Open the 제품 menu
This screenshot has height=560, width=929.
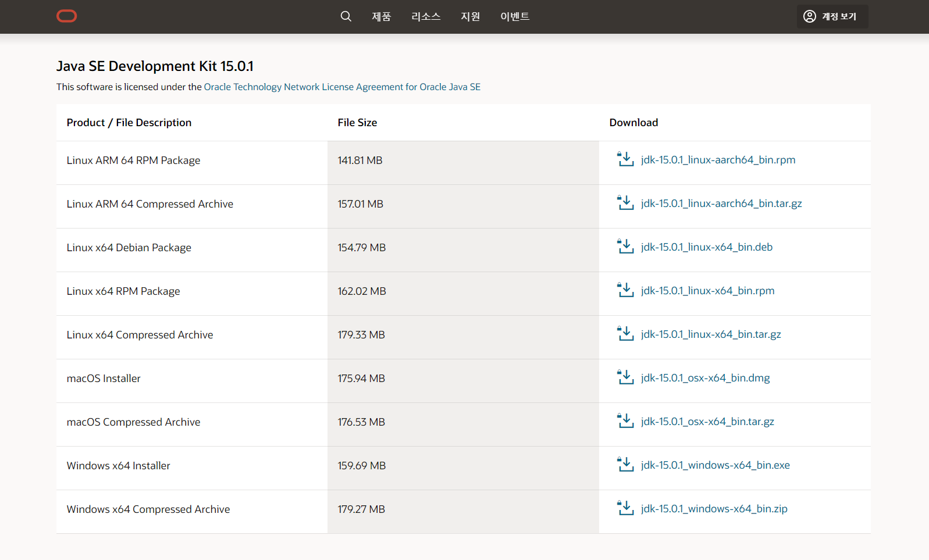pos(382,16)
